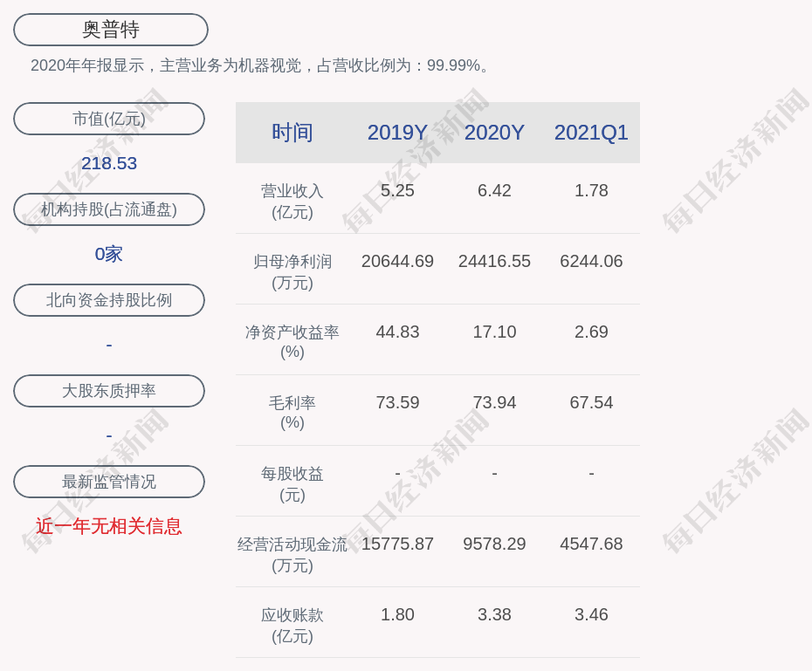Select the 时间 table header
The height and width of the screenshot is (671, 812).
[292, 133]
